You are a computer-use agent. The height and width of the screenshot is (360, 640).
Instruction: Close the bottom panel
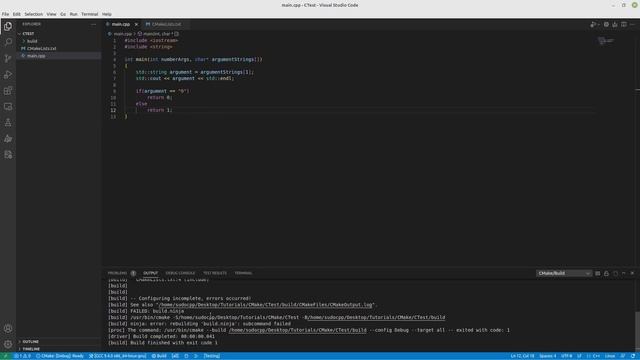tap(632, 273)
